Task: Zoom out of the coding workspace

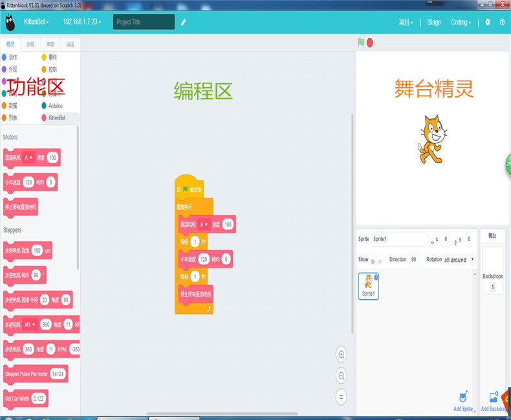Action: point(342,375)
